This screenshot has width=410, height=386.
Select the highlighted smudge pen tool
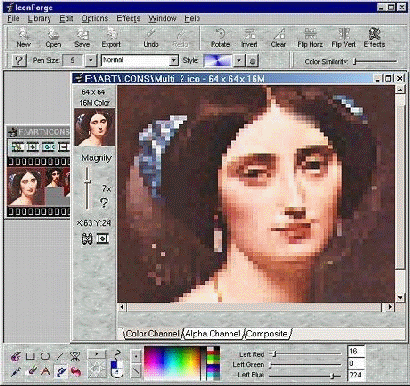coord(60,371)
